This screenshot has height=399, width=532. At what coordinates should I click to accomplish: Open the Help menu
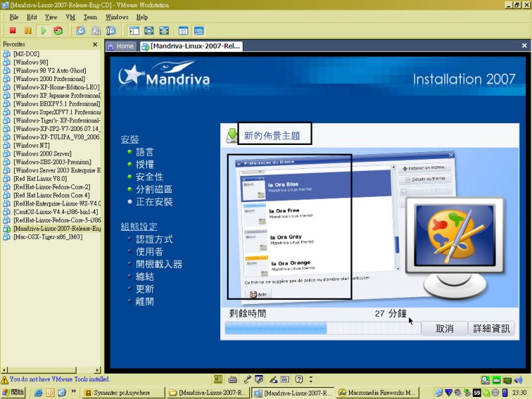point(142,17)
